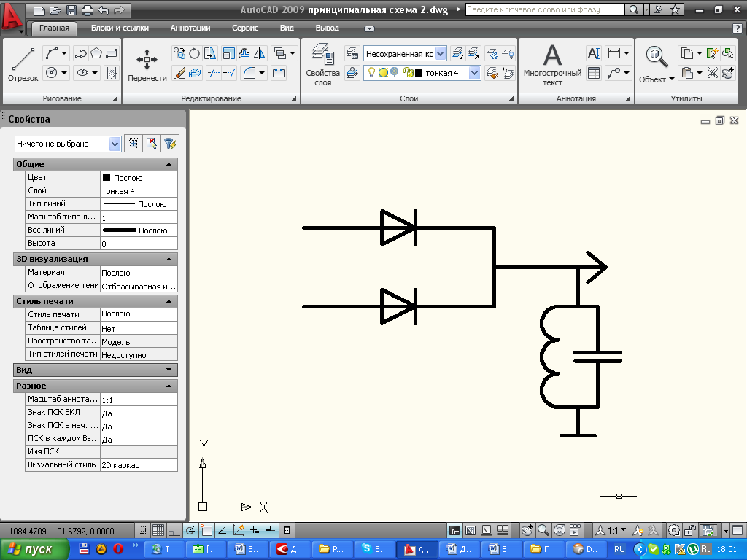This screenshot has width=747, height=560.
Task: Click the quick select icon in Свойства
Action: point(169,144)
